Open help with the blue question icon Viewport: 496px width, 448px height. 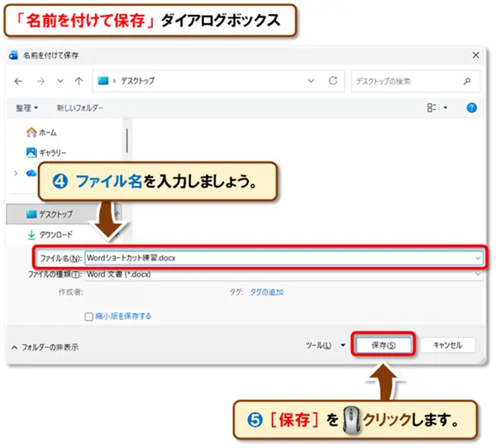pyautogui.click(x=471, y=108)
